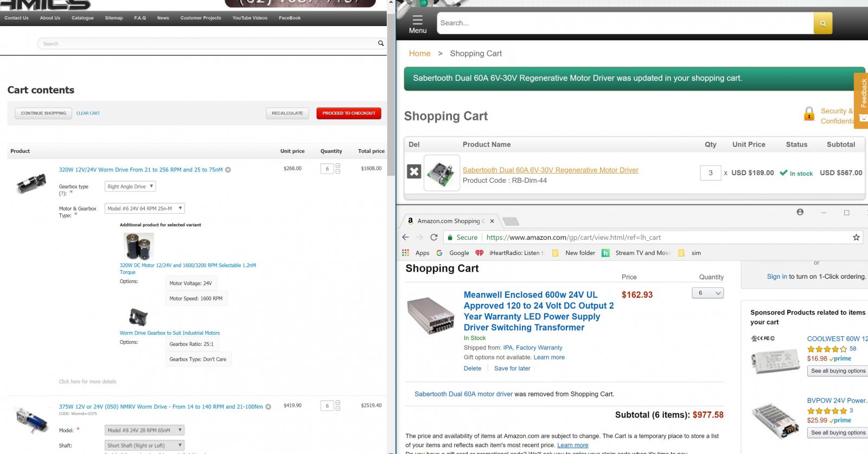Bookmark the Amazon page with the star icon
868x454 pixels.
[x=856, y=238]
